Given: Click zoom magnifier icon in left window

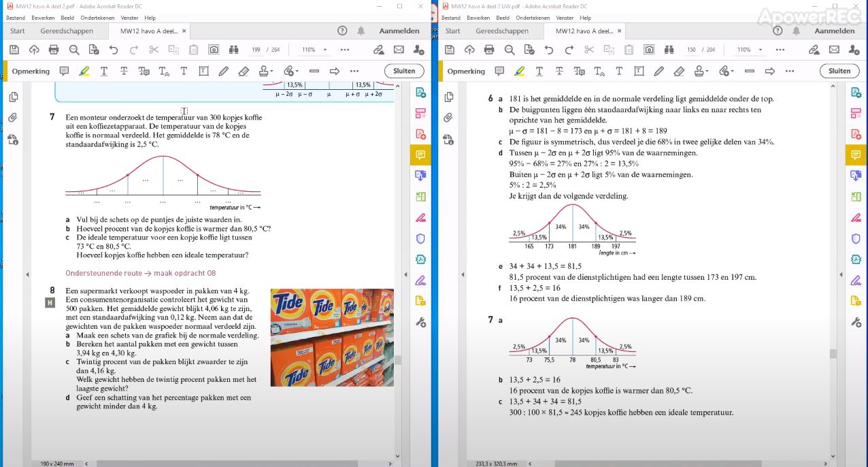Looking at the screenshot, I should (74, 50).
